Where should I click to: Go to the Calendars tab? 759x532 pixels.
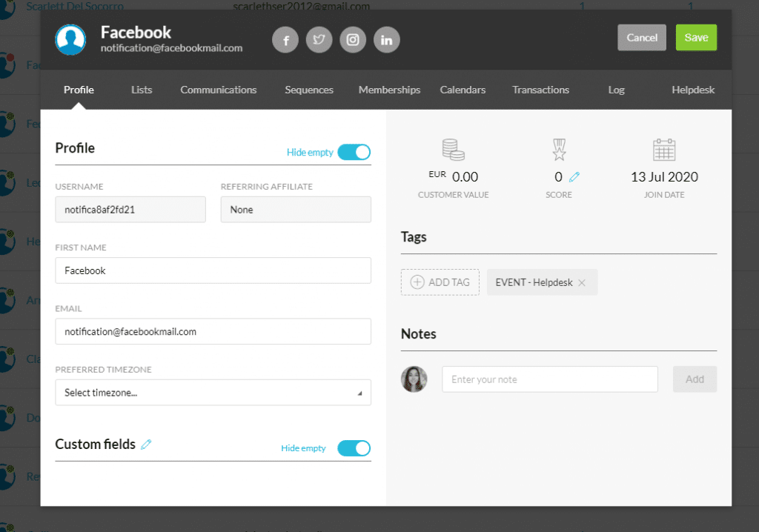(463, 90)
